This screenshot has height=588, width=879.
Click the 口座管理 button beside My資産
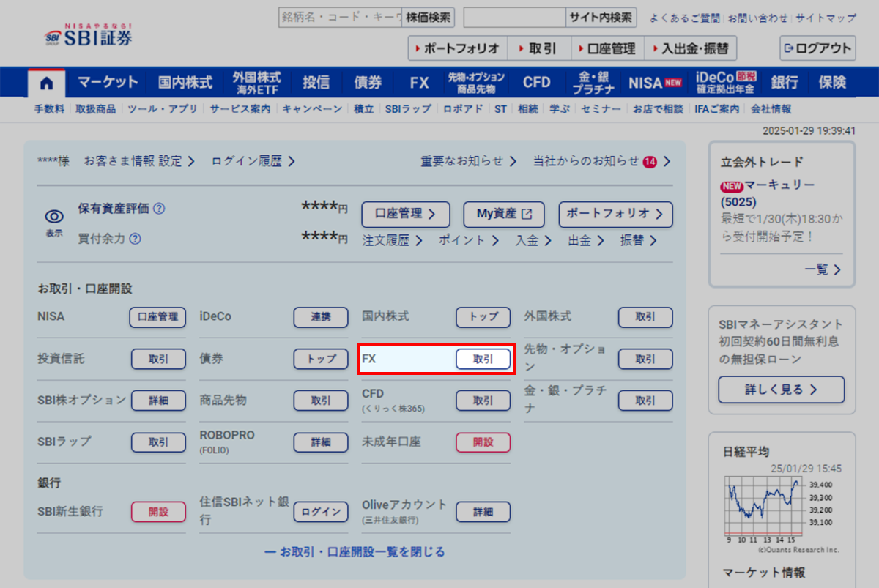(407, 214)
